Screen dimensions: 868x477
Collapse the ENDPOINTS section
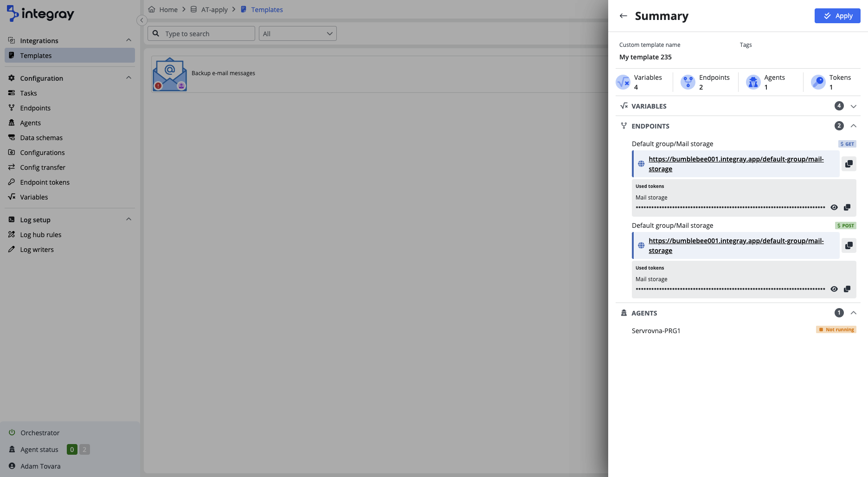[x=853, y=126]
